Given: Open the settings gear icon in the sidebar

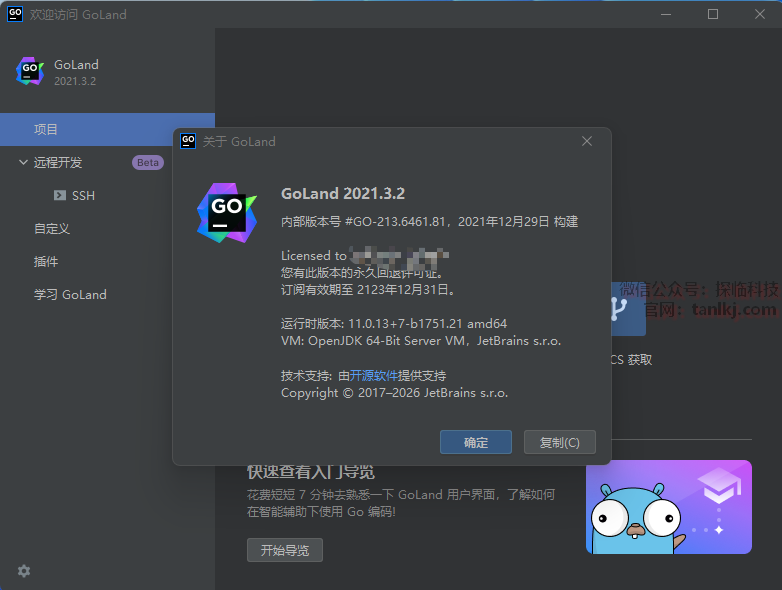Looking at the screenshot, I should pos(24,571).
